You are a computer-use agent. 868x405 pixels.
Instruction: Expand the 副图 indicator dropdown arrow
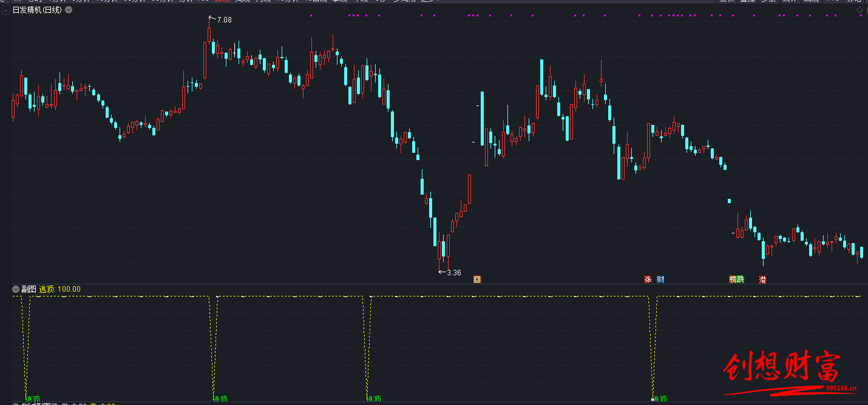[16, 289]
